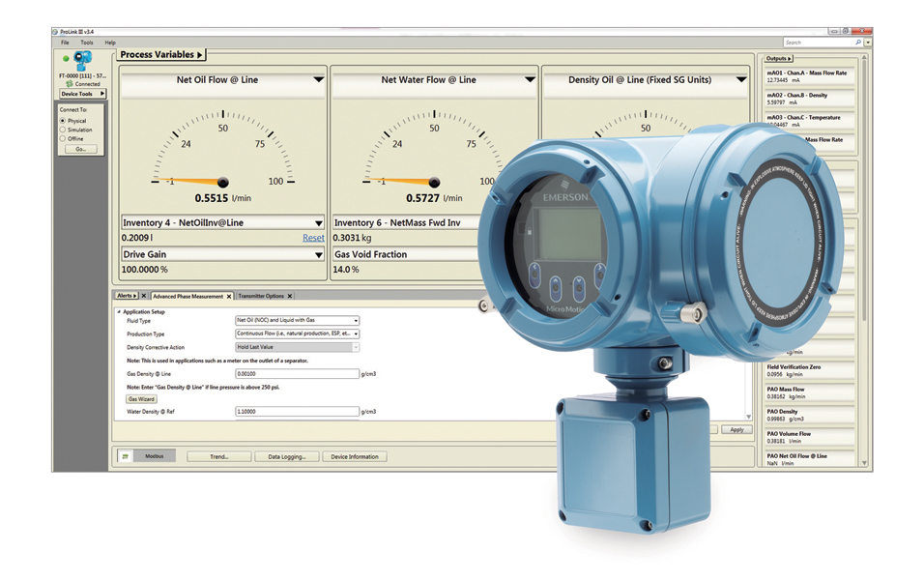
Task: Click the green connection status indicator
Action: 66,58
